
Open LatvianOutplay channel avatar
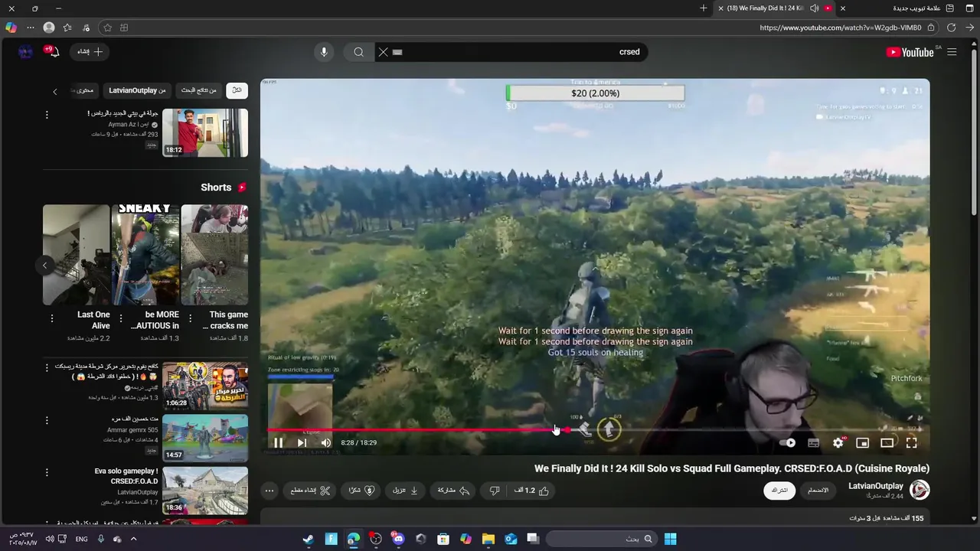tap(920, 491)
